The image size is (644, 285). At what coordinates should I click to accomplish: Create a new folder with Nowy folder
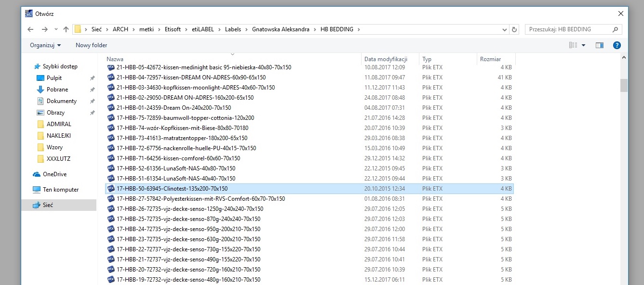91,45
